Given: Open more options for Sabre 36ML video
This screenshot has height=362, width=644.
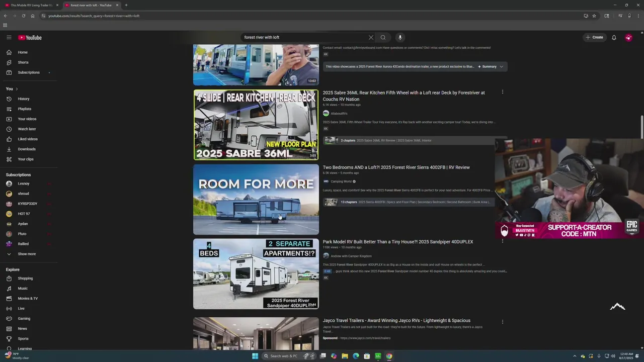Looking at the screenshot, I should 502,92.
